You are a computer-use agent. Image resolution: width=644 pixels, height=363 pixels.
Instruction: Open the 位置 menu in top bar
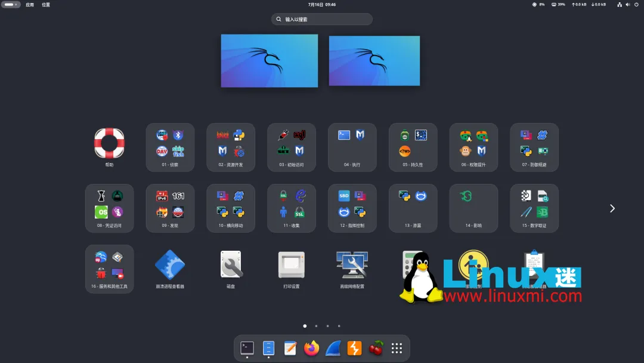45,5
